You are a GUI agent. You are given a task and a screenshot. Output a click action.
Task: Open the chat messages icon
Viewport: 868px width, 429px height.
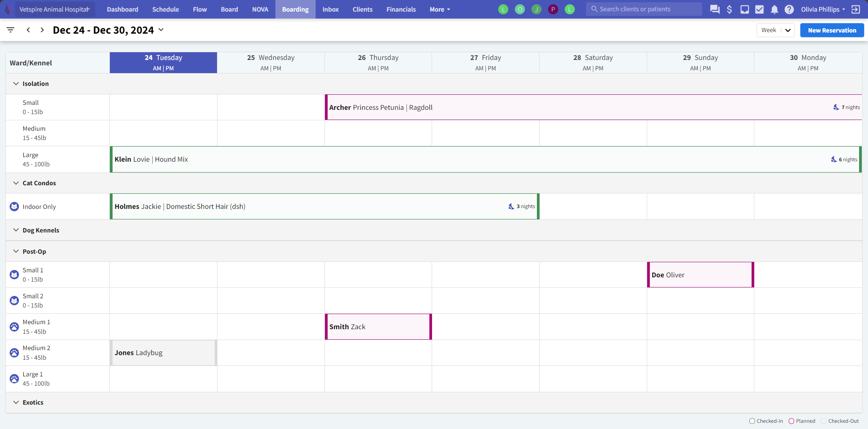click(x=714, y=9)
